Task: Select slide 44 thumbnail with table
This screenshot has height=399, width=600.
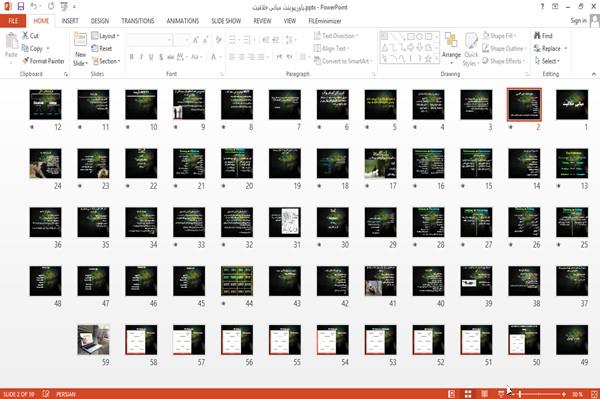Action: [237, 281]
